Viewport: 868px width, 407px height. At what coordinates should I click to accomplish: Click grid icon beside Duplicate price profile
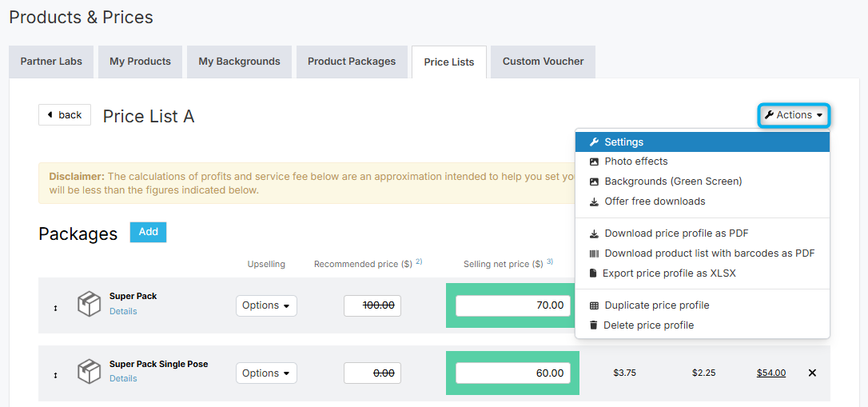594,305
